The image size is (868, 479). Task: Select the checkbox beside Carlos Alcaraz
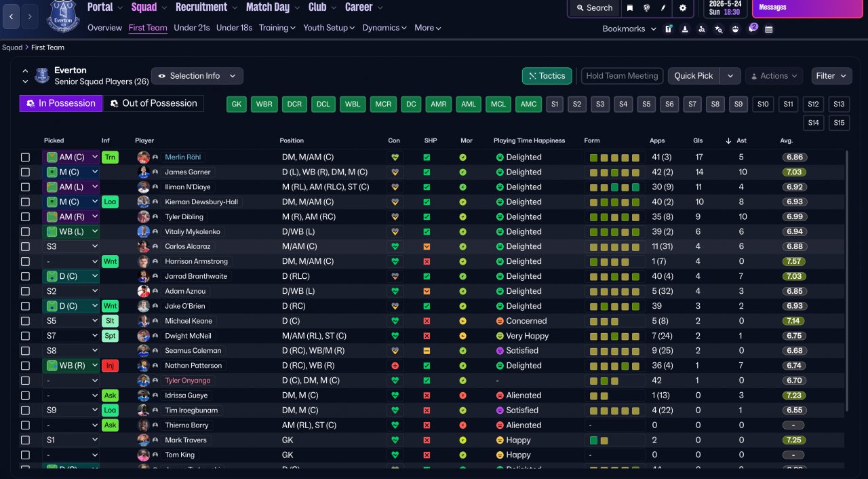(25, 247)
